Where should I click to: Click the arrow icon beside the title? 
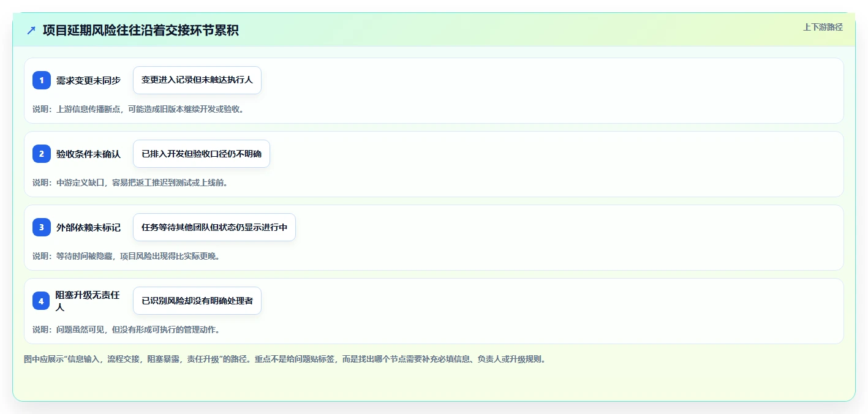pyautogui.click(x=31, y=31)
